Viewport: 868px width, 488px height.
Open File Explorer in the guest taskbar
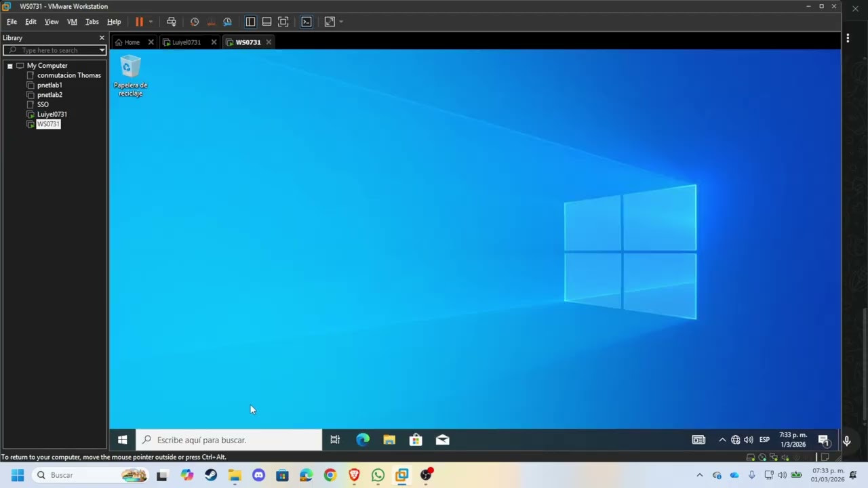pyautogui.click(x=389, y=440)
